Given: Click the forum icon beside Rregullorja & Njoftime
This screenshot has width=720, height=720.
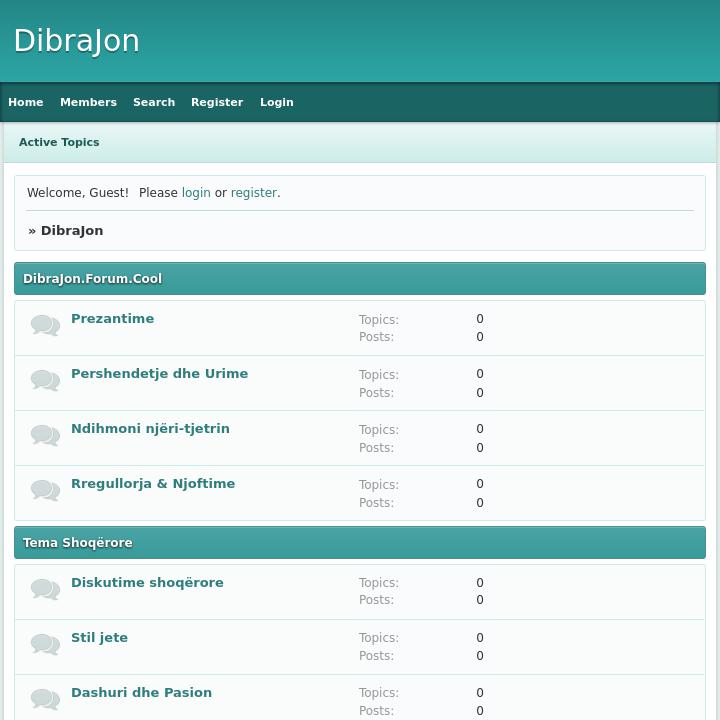Looking at the screenshot, I should (45, 490).
